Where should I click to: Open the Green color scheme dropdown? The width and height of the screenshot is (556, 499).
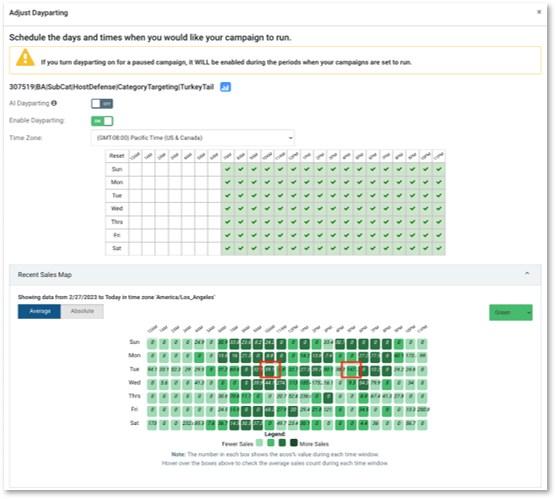click(511, 312)
